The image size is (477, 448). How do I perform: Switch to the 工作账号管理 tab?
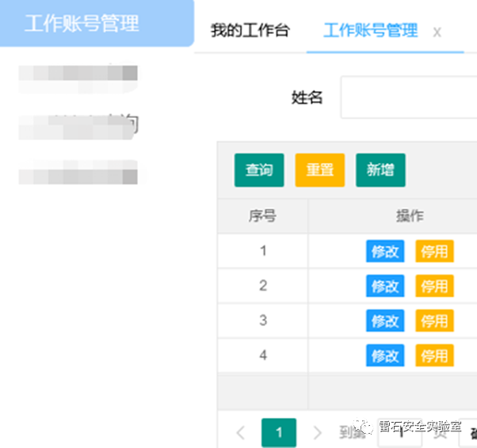(371, 30)
